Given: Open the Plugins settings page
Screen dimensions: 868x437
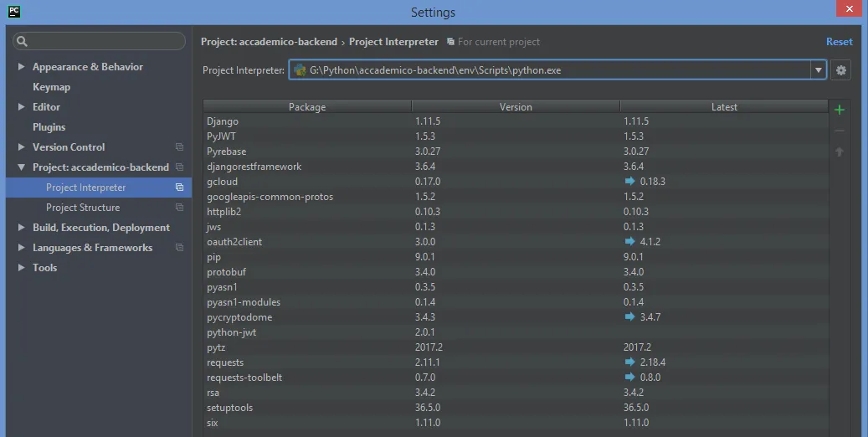Looking at the screenshot, I should click(49, 127).
